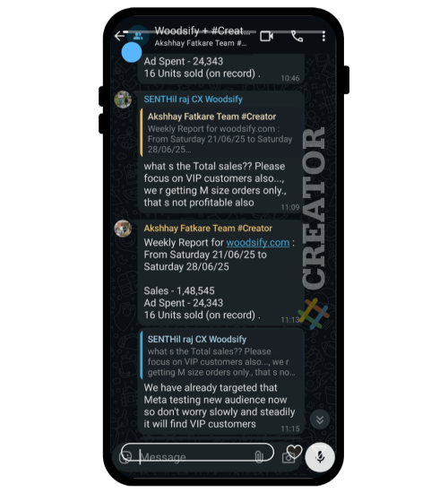Open the camera icon beside message field
This screenshot has width=448, height=493.
289,458
